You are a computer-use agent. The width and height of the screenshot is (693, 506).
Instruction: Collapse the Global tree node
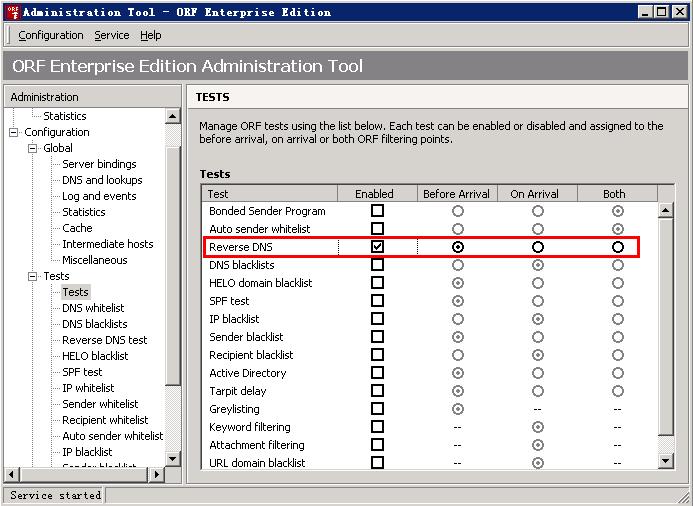point(32,148)
